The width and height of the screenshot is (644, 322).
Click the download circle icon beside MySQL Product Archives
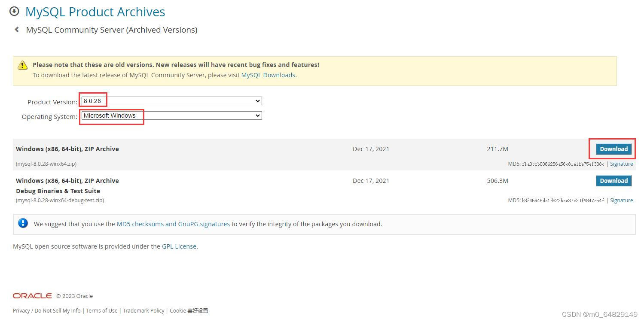[x=14, y=12]
